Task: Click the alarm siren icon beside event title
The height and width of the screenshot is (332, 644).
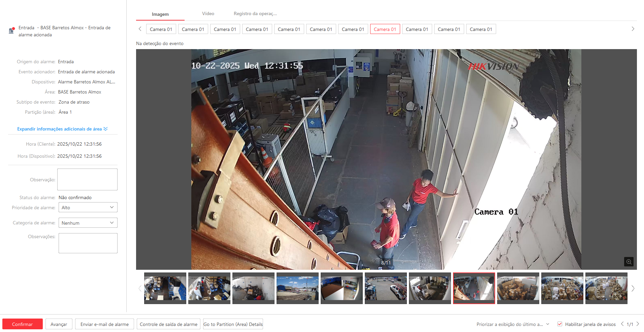Action: (11, 31)
